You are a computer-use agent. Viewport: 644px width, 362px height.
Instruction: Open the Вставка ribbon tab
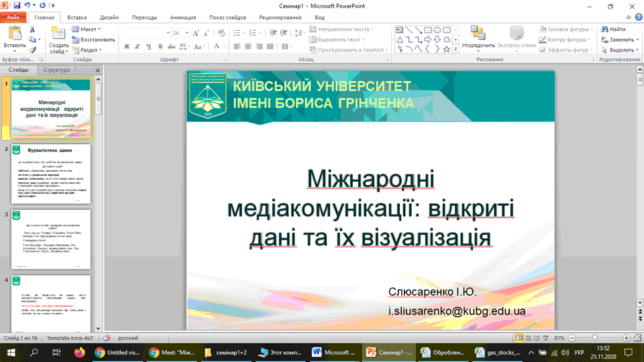[x=77, y=17]
